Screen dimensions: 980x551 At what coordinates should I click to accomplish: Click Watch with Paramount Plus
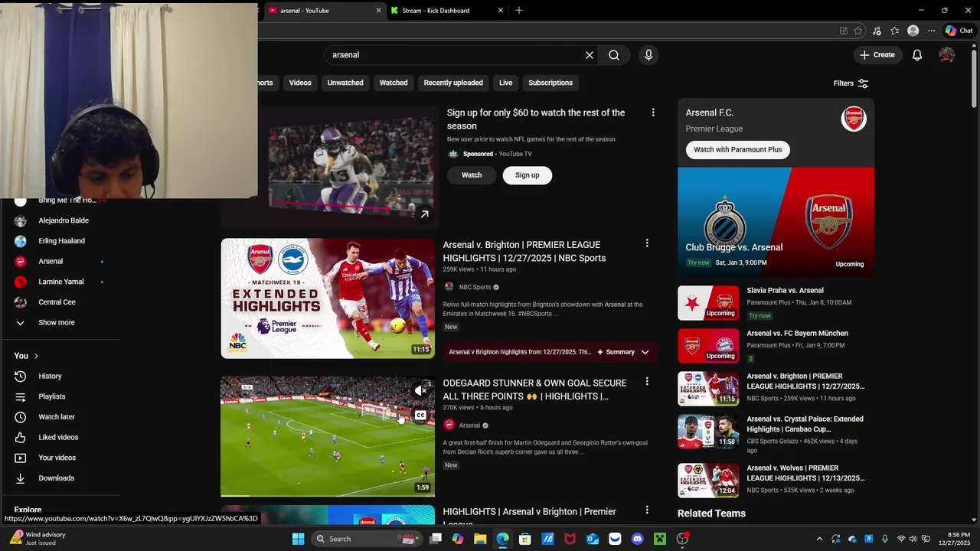[x=738, y=150]
